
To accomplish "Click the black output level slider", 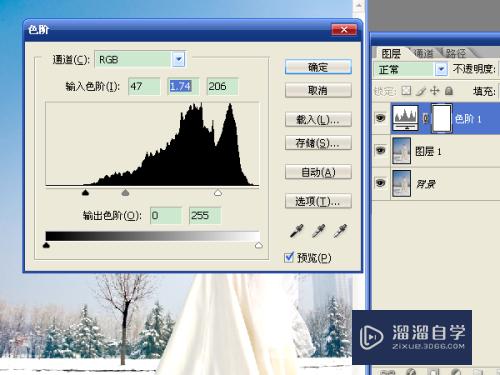I will [46, 245].
